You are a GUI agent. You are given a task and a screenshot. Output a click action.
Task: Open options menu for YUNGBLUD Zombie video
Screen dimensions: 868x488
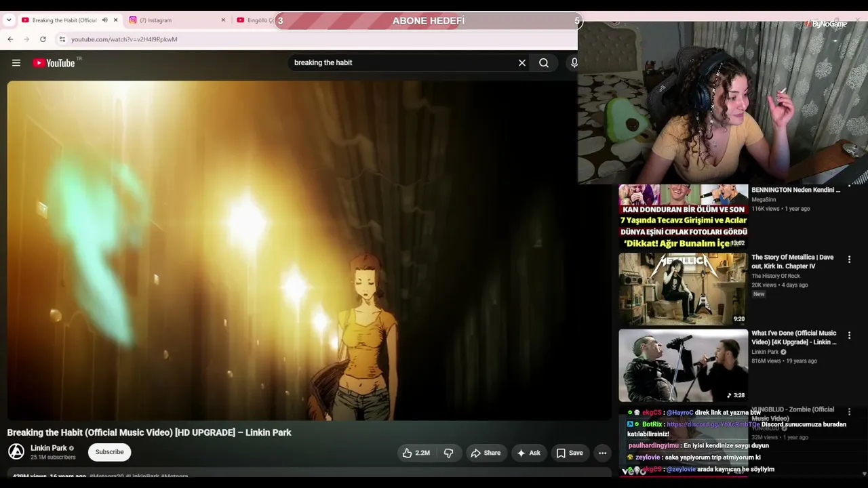tap(849, 411)
